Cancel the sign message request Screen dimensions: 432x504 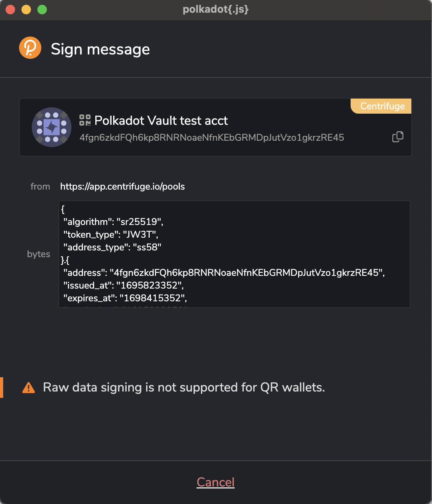(x=216, y=482)
